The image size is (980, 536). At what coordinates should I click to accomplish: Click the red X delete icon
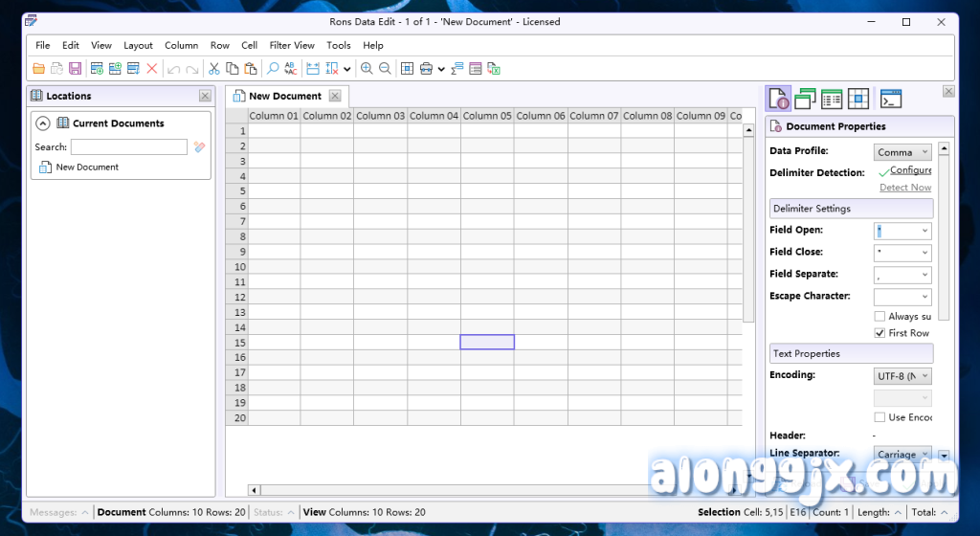coord(151,69)
